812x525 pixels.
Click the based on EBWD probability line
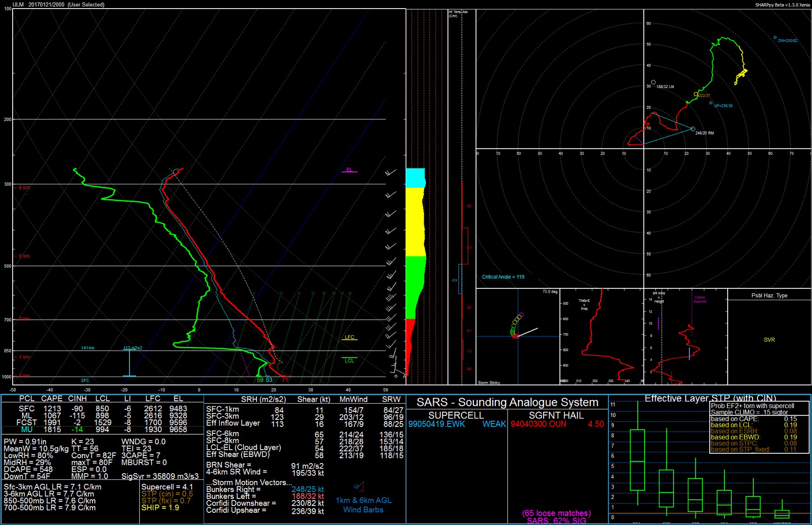[754, 437]
